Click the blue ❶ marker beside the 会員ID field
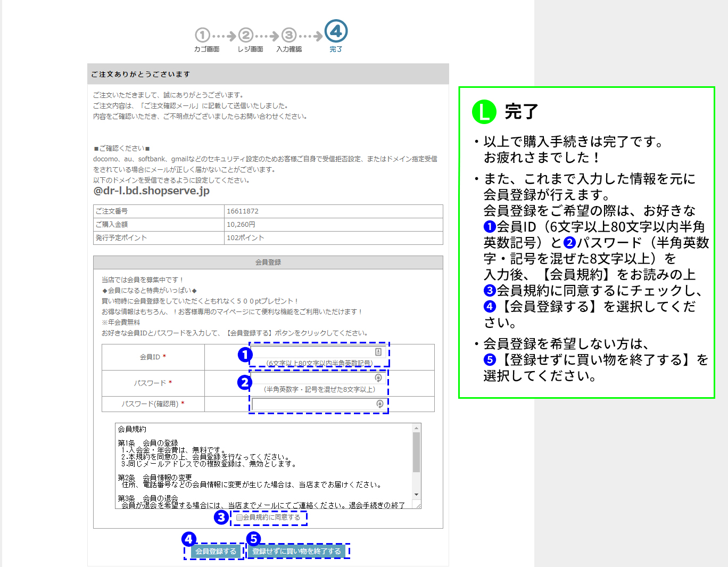 244,354
